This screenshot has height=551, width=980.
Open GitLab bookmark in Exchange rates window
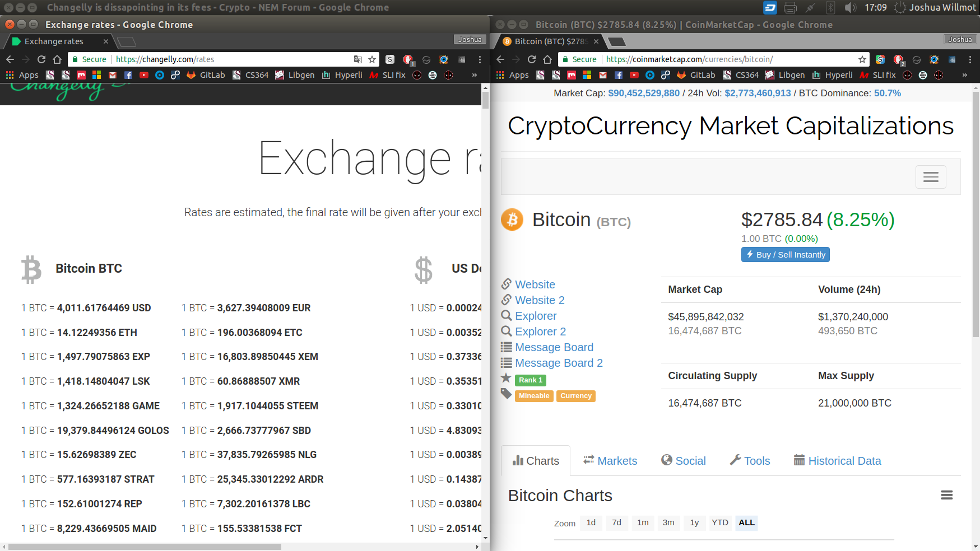pos(206,75)
